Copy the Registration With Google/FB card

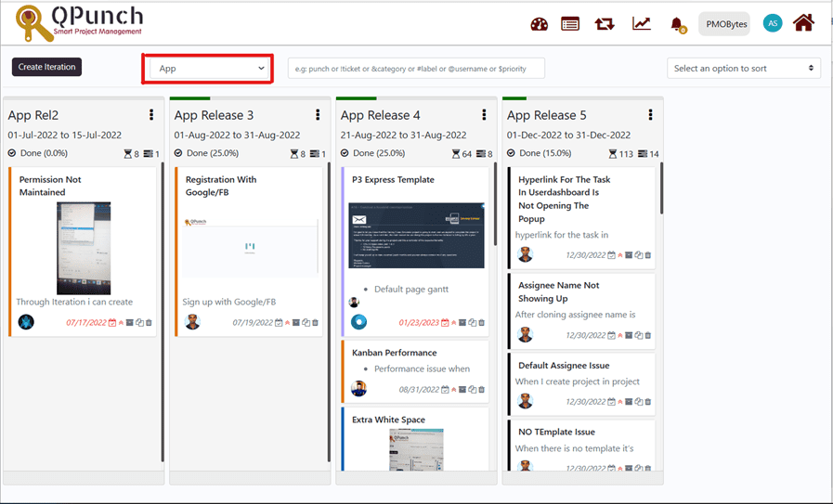coord(306,323)
